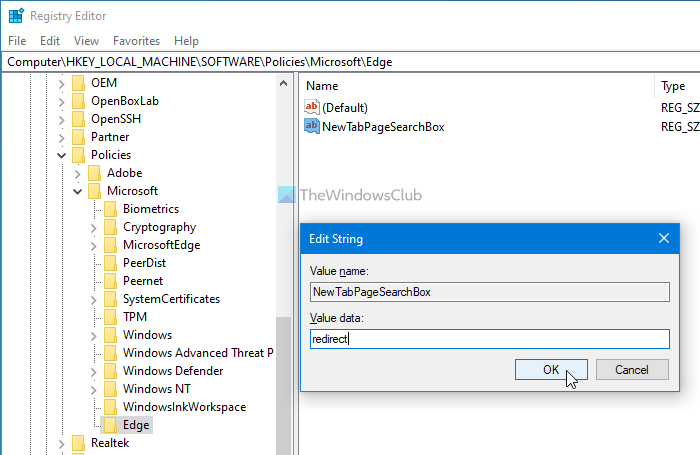
Task: Select the Realtek folder icon
Action: tap(78, 443)
